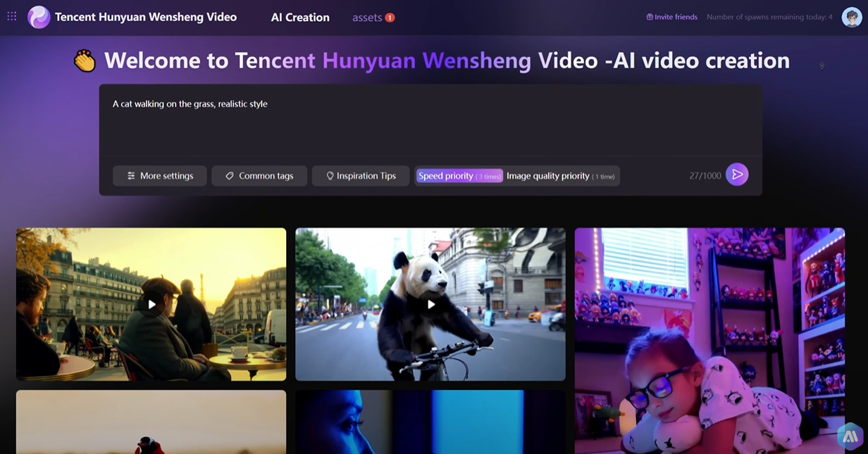Open Tencent Hunyuan Wensheng Video home

[146, 17]
